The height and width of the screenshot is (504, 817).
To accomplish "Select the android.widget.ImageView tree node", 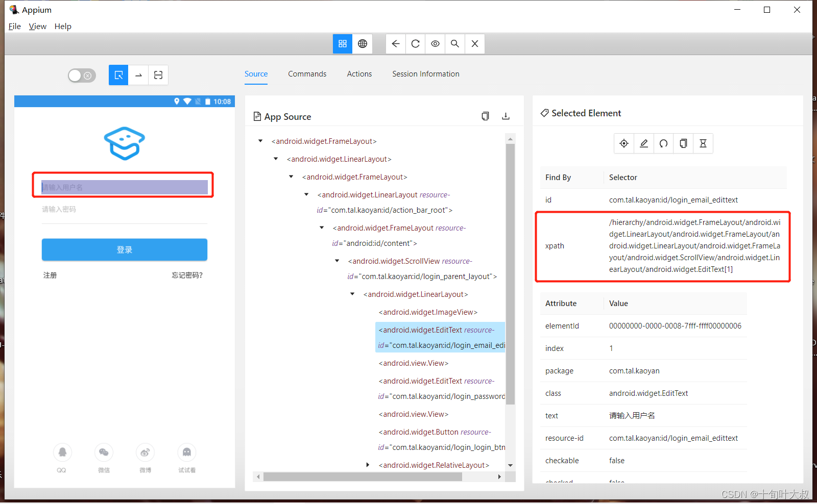I will pyautogui.click(x=428, y=312).
